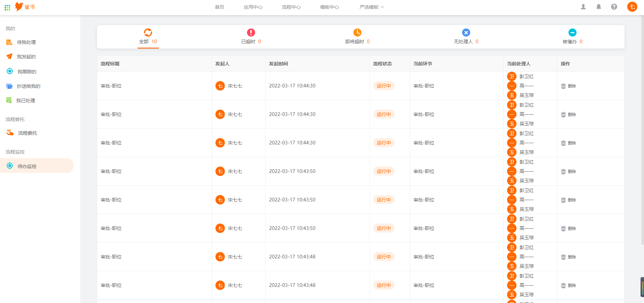Delete the second 10:43:48 process row
The height and width of the screenshot is (303, 644).
568,286
